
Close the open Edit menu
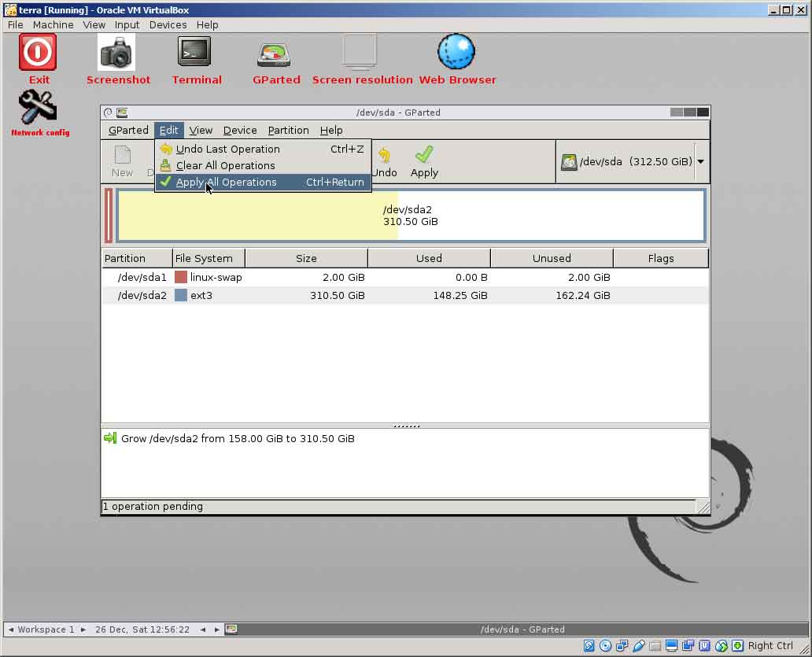[x=169, y=131]
